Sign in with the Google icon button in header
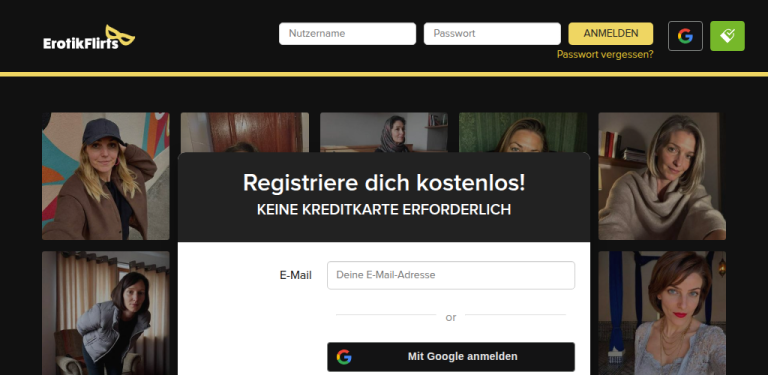This screenshot has width=768, height=375. pos(685,36)
